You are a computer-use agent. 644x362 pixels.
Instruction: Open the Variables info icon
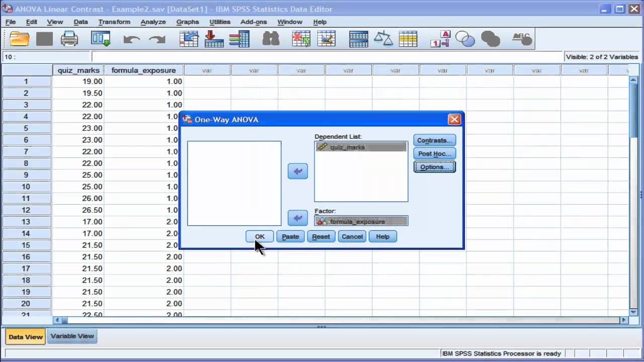239,39
